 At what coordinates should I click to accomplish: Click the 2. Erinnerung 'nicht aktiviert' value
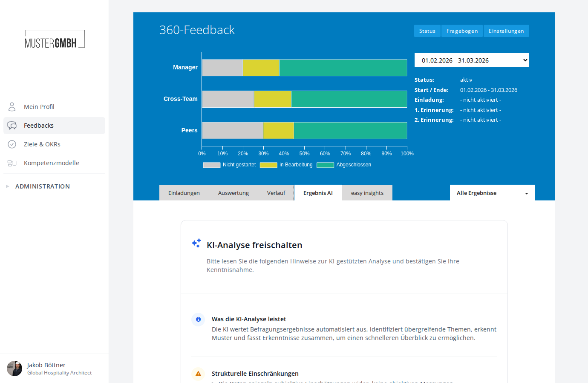[481, 120]
